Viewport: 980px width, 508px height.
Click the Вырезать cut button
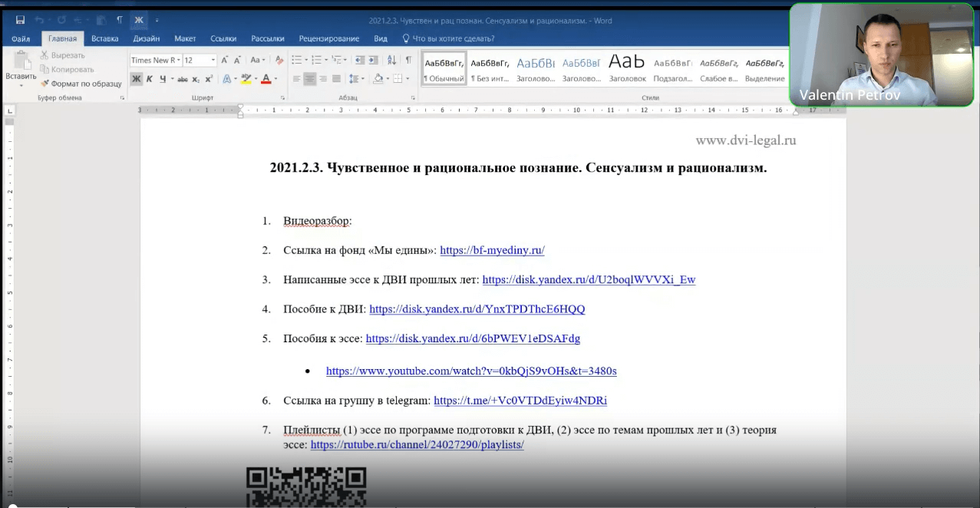coord(62,55)
